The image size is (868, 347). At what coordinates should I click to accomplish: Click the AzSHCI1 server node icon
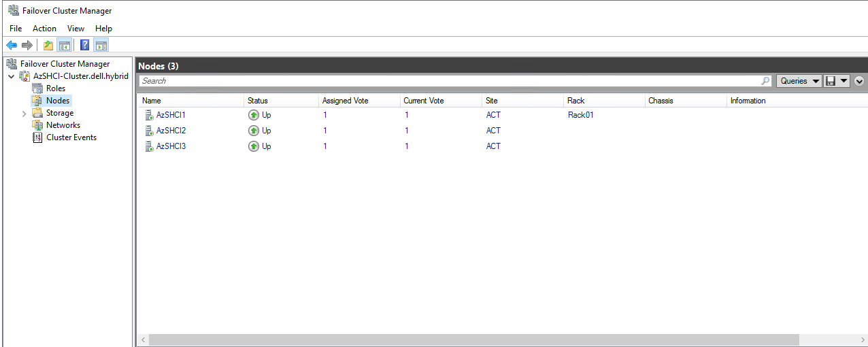click(149, 115)
